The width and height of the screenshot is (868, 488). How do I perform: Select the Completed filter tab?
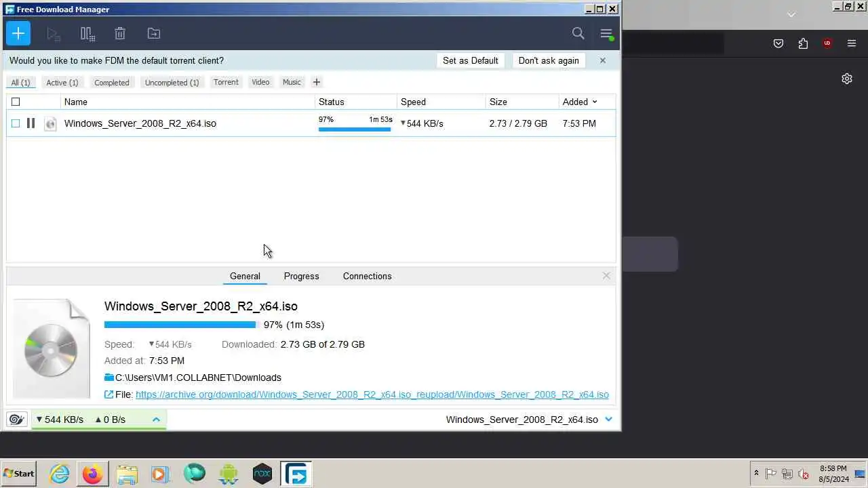pos(112,82)
